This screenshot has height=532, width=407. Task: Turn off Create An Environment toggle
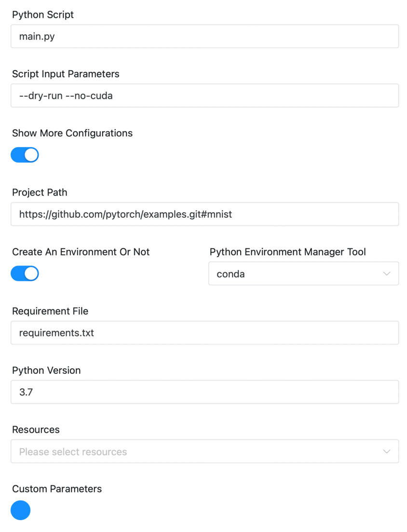[25, 274]
